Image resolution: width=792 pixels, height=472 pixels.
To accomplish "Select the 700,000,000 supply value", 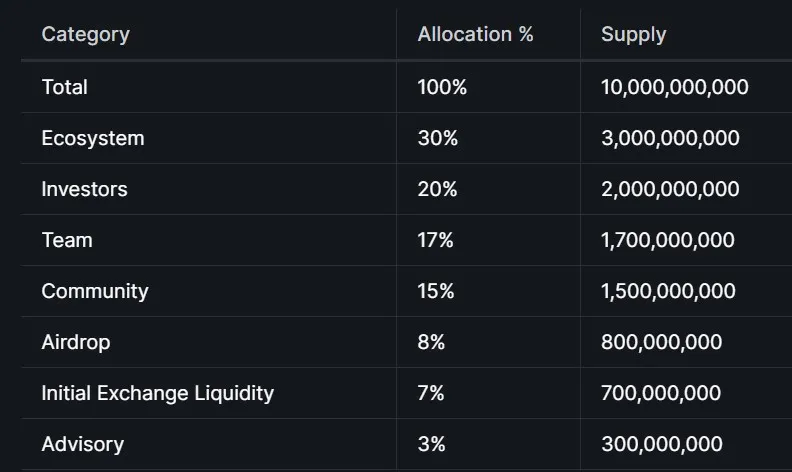I will [661, 393].
